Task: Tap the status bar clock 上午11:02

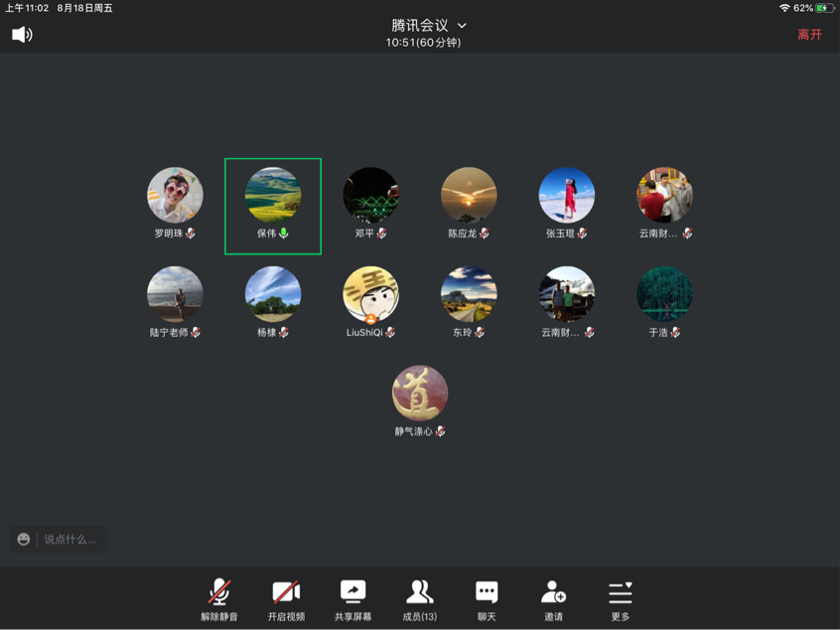Action: [27, 8]
